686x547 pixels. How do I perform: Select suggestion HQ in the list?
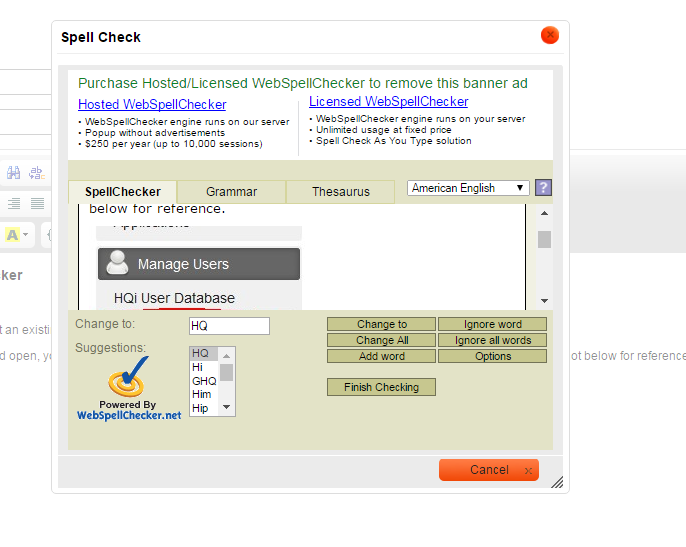(x=204, y=353)
